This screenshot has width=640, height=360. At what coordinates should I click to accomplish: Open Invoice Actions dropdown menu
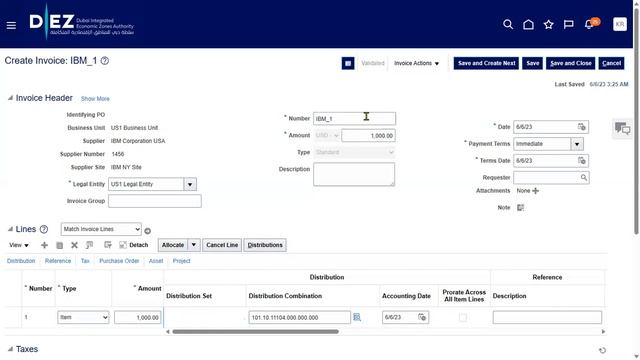[x=416, y=63]
